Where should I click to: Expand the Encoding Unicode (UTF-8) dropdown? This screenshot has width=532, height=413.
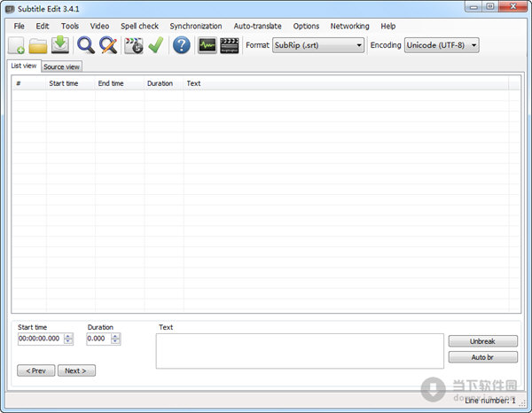click(442, 45)
